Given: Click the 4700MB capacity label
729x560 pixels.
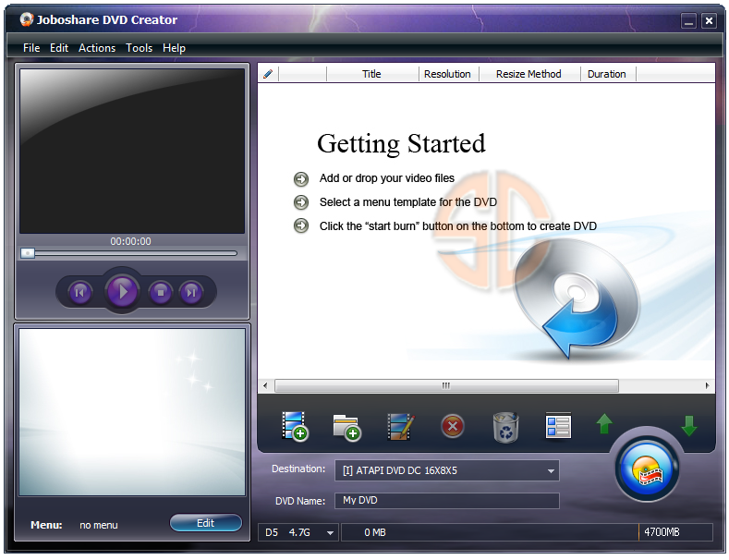Looking at the screenshot, I should [x=662, y=532].
